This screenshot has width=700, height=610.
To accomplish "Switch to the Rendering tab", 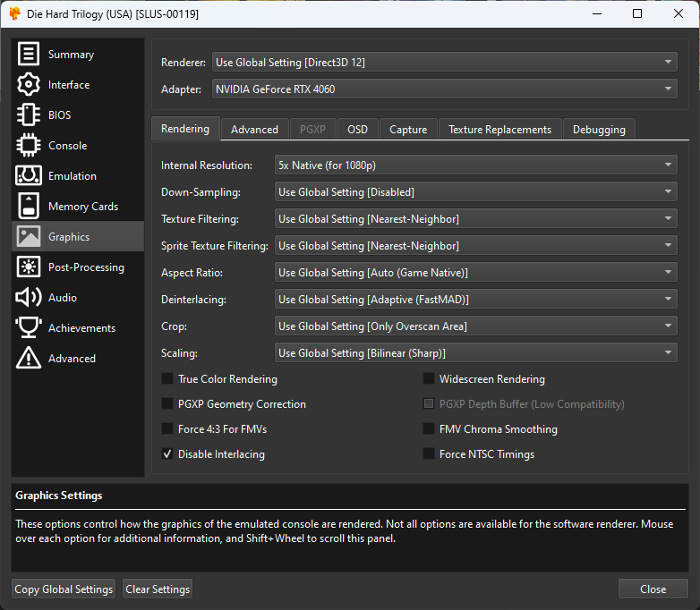I will [185, 129].
